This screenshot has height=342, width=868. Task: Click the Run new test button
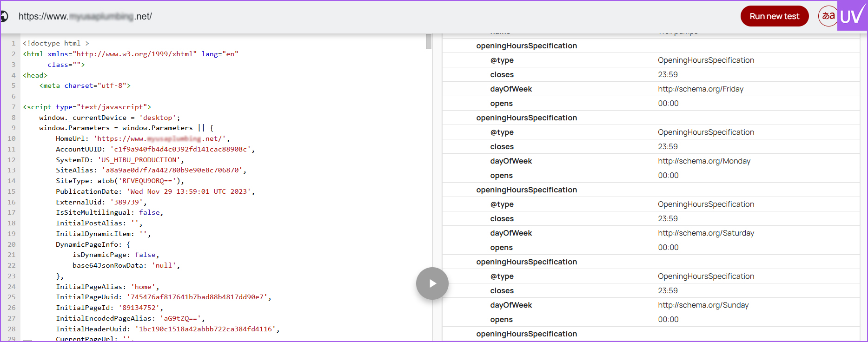coord(774,16)
